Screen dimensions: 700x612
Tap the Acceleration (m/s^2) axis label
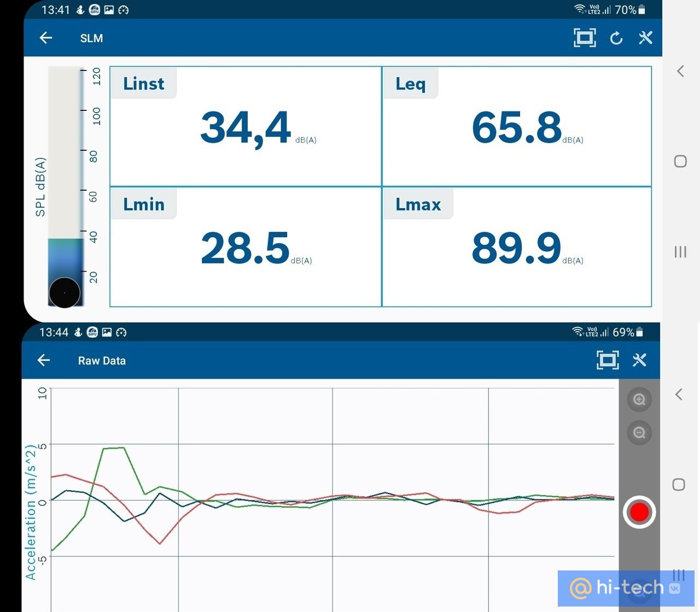pos(31,512)
